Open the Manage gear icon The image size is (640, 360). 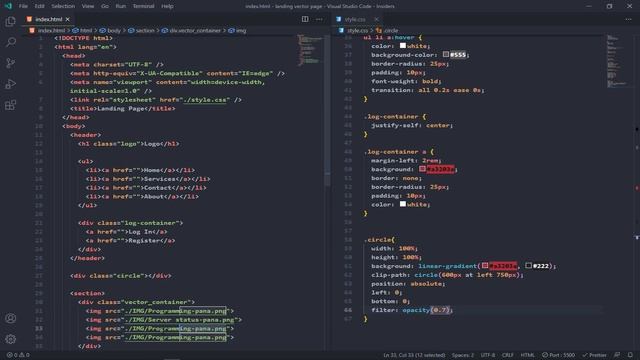point(11,339)
